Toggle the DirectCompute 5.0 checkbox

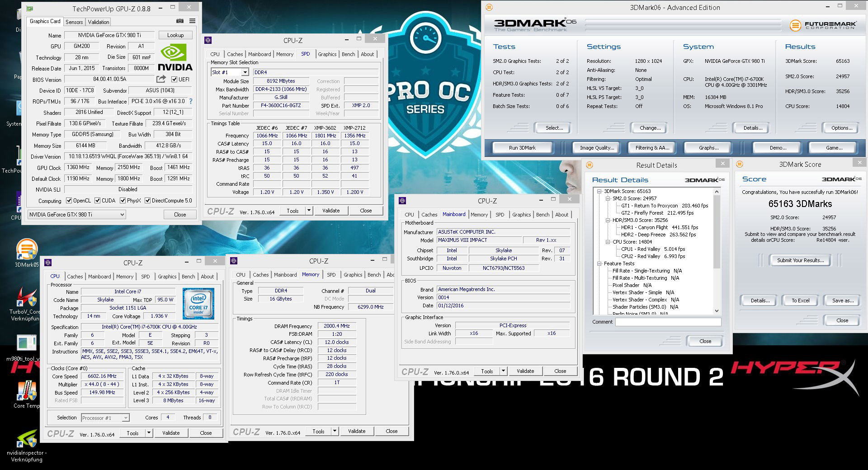point(147,201)
